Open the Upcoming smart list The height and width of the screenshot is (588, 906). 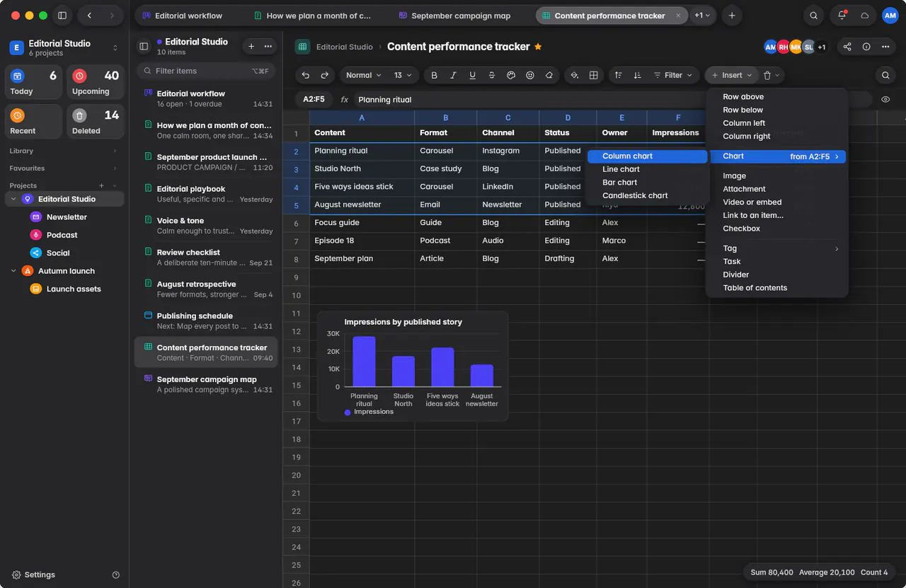(x=96, y=83)
